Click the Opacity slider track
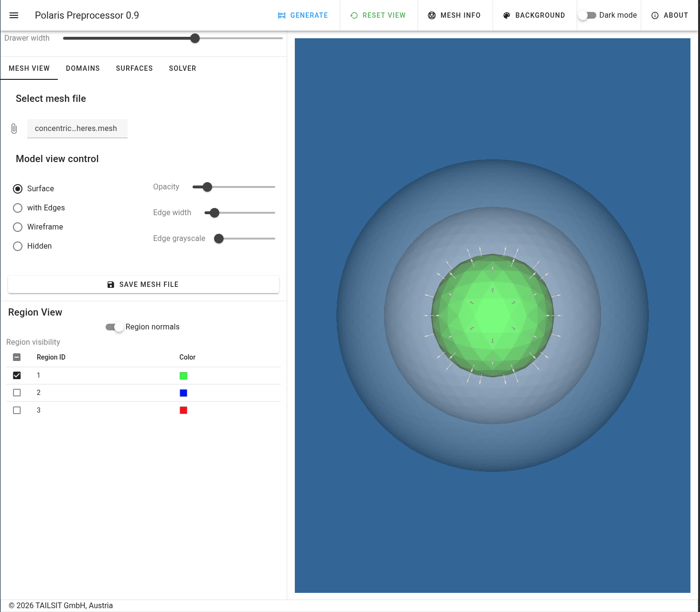The image size is (700, 612). [x=234, y=187]
